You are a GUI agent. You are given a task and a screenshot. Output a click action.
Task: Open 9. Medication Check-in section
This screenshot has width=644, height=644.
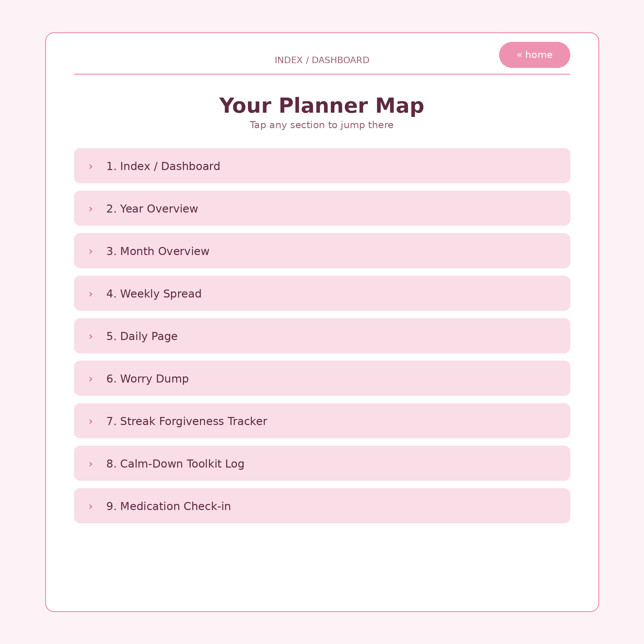[322, 506]
